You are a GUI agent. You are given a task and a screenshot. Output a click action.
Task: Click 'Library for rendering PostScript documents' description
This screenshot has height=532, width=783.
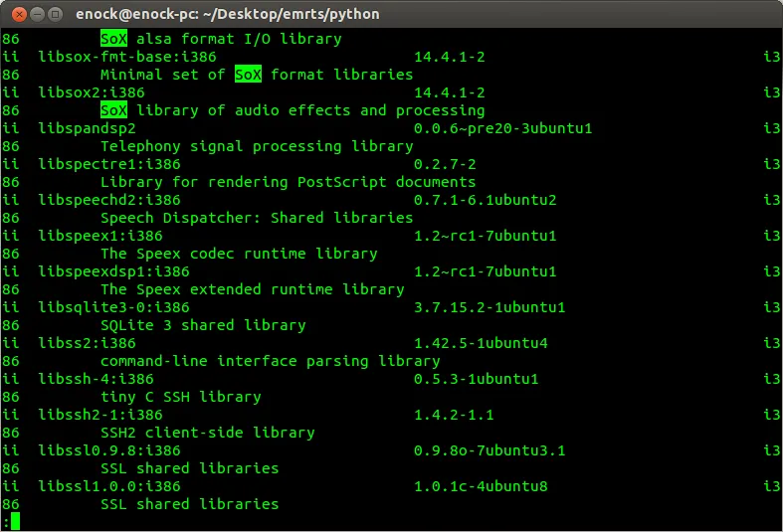[288, 182]
